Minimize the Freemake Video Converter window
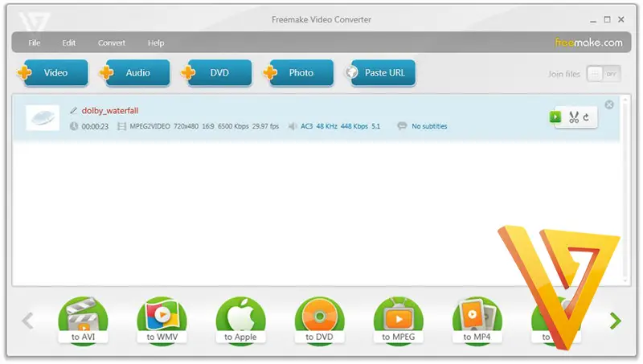 point(593,20)
